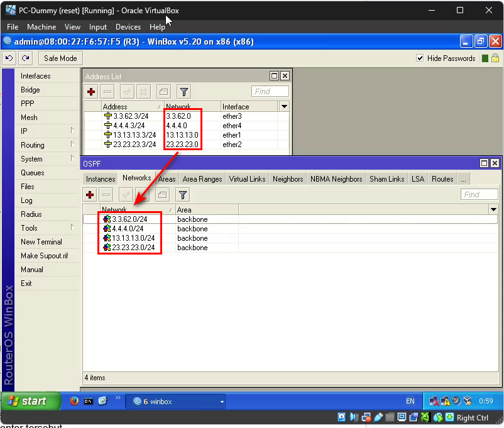Add new OSPF network with red plus
The width and height of the screenshot is (504, 428).
[x=90, y=195]
